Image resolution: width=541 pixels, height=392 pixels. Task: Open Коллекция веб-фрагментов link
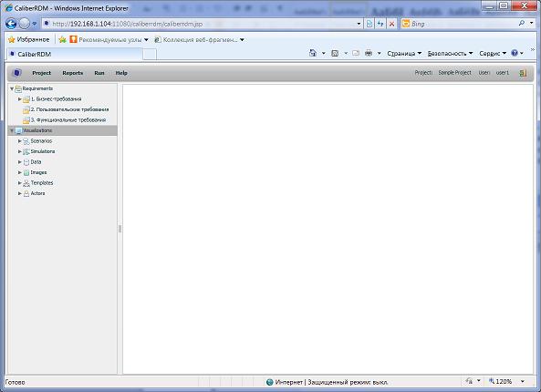point(199,39)
